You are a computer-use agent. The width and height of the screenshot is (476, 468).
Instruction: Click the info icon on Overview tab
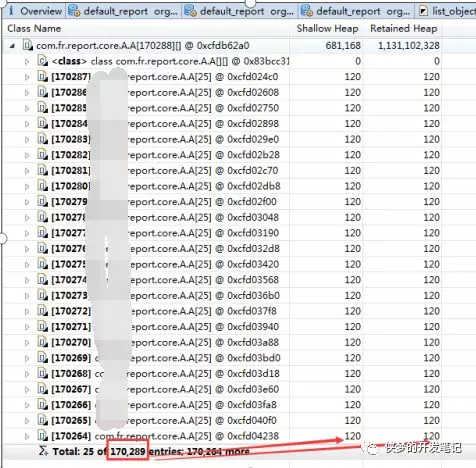11,11
